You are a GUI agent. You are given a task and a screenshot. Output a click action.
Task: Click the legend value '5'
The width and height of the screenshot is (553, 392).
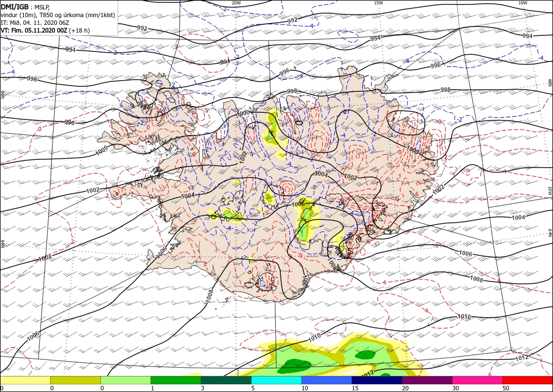coord(253,389)
